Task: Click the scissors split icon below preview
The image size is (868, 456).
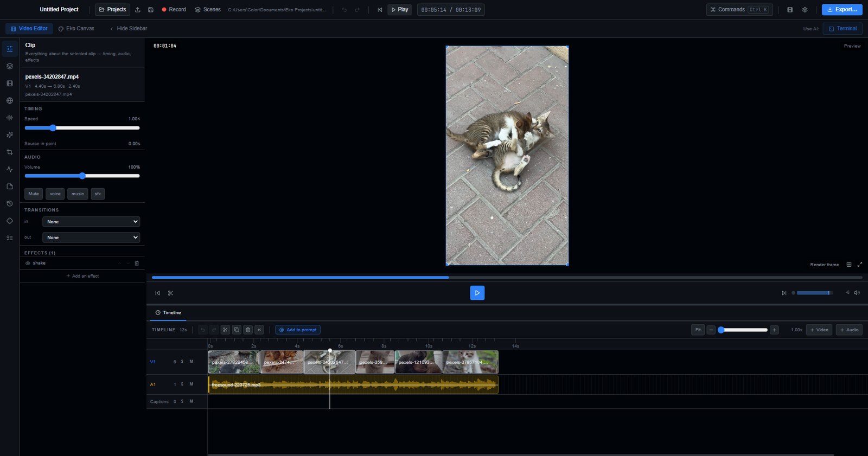Action: tap(170, 293)
